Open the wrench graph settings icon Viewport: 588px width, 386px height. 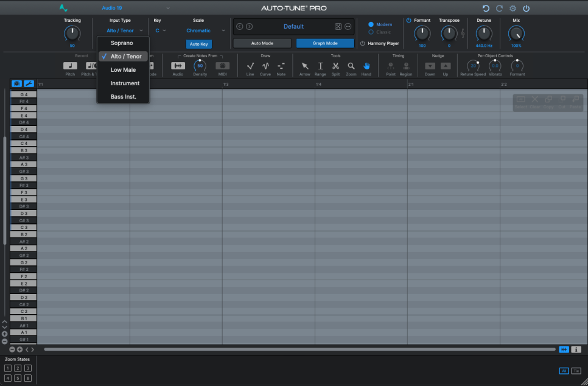click(x=29, y=83)
